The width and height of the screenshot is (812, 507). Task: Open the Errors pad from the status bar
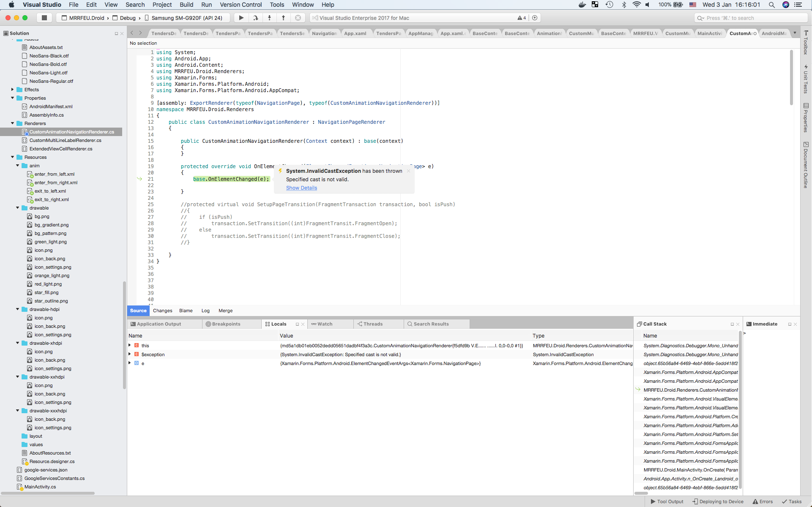(x=763, y=502)
